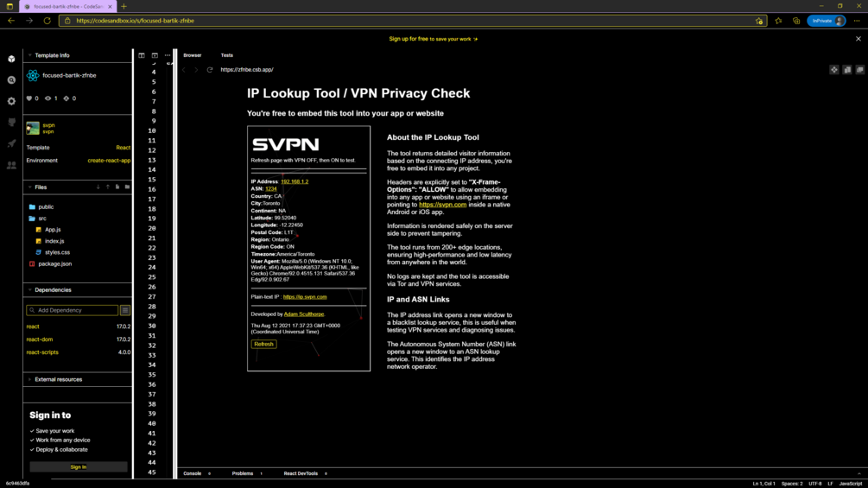The width and height of the screenshot is (868, 488).
Task: Click the heart likes icon
Action: [x=29, y=98]
